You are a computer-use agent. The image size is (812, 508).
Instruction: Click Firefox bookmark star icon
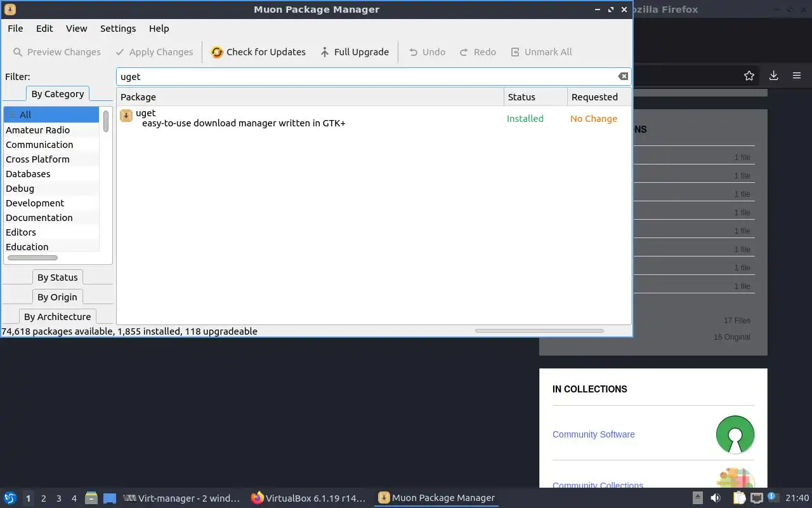(x=749, y=76)
